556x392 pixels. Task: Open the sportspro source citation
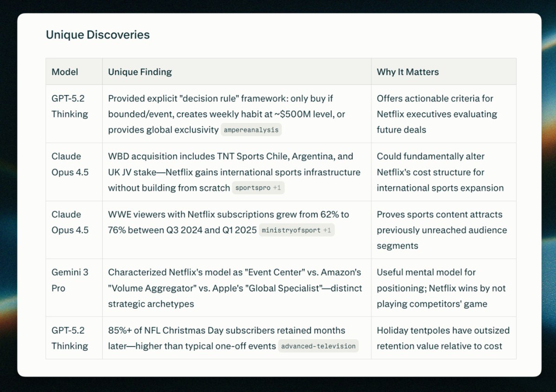pos(258,188)
